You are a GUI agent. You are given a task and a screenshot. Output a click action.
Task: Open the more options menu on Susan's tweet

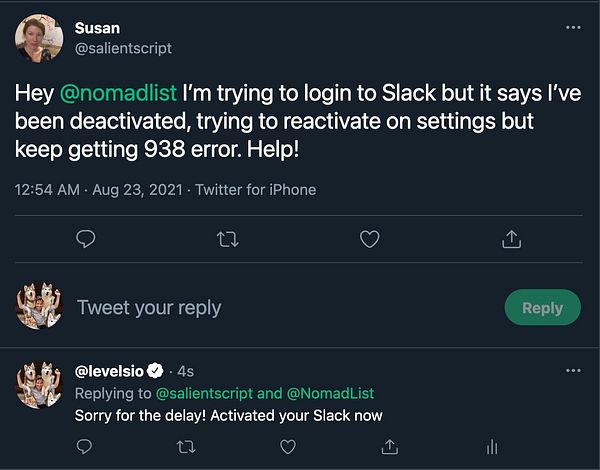[x=573, y=27]
